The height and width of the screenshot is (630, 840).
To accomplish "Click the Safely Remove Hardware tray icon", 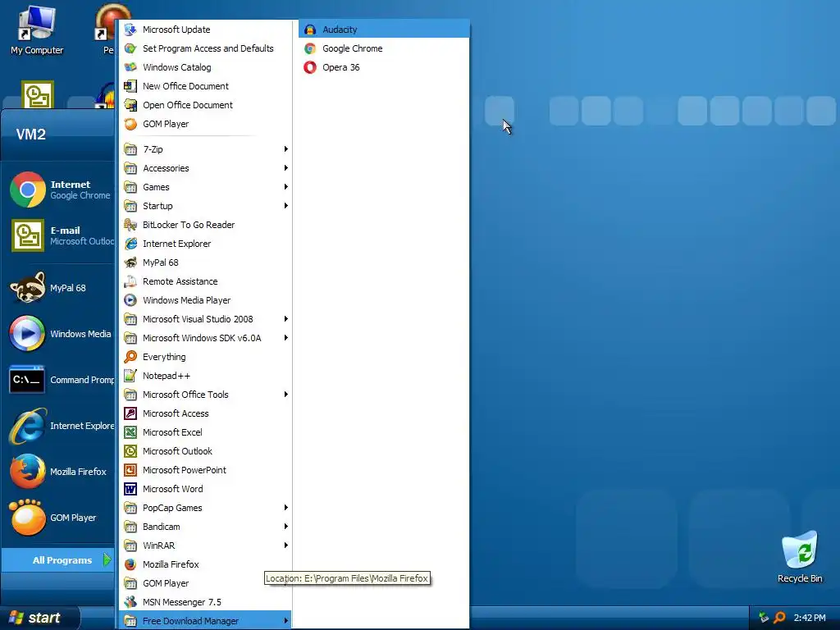I will [764, 618].
